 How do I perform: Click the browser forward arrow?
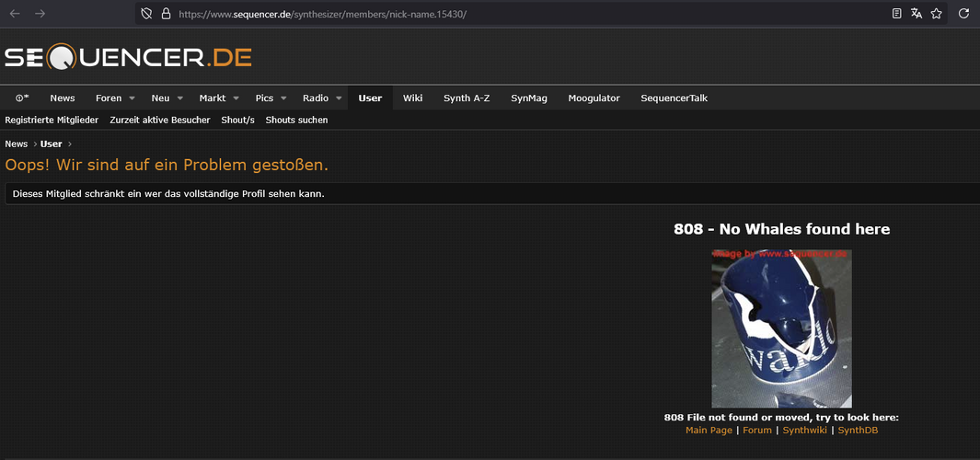click(x=40, y=13)
